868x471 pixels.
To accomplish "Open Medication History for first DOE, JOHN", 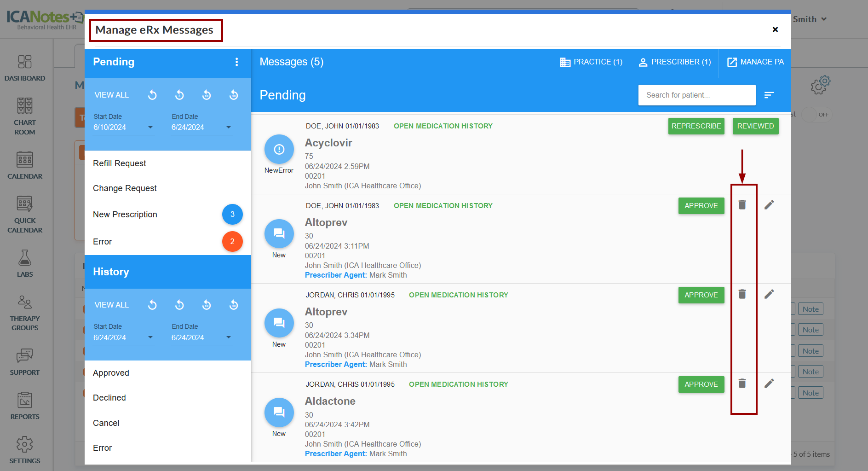I will (x=443, y=126).
